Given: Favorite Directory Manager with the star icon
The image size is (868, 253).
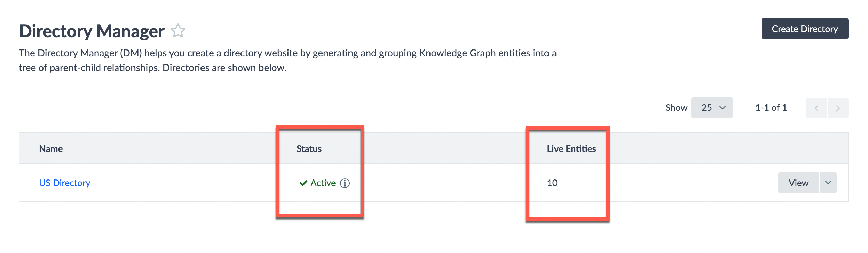Looking at the screenshot, I should point(178,31).
